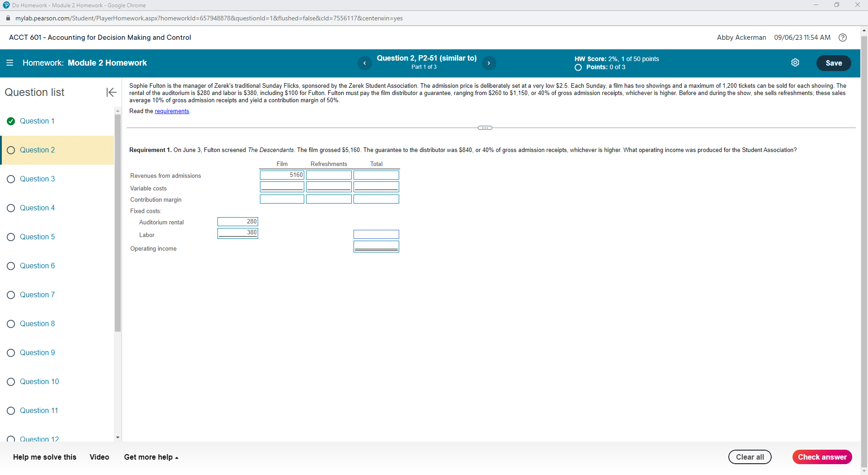
Task: Open Question 1 from the list
Action: (x=37, y=121)
